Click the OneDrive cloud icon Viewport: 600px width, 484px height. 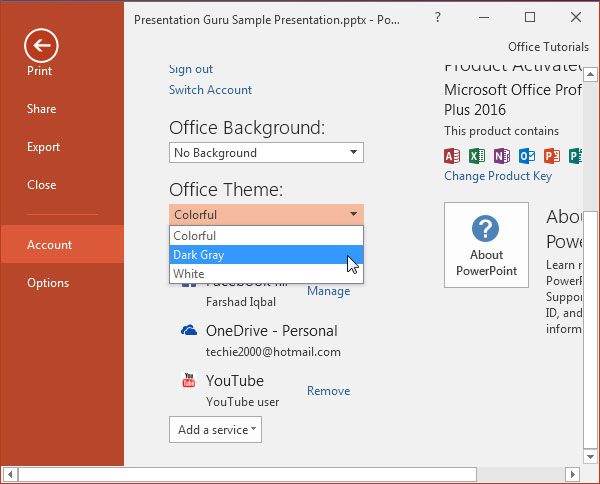188,331
